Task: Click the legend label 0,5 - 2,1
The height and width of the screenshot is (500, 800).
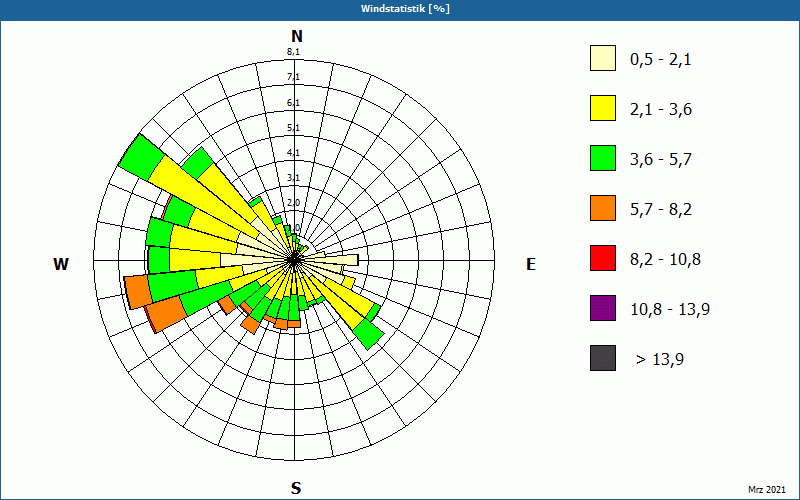Action: point(661,60)
